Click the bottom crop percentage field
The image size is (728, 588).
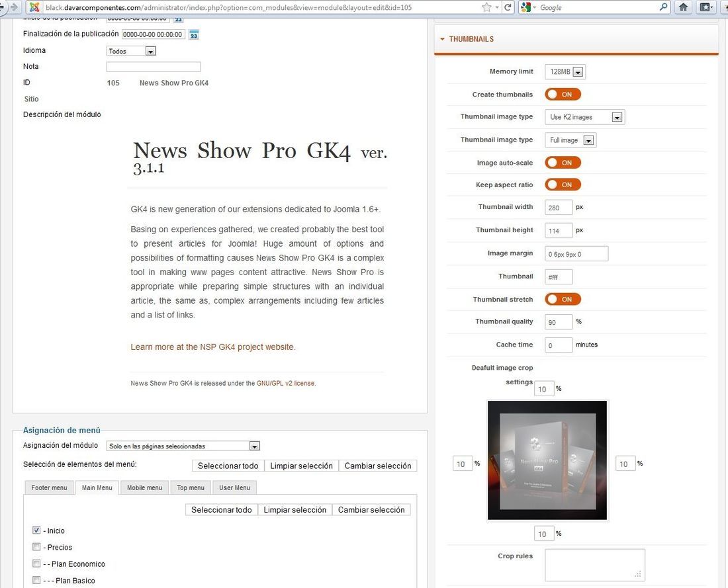(544, 534)
